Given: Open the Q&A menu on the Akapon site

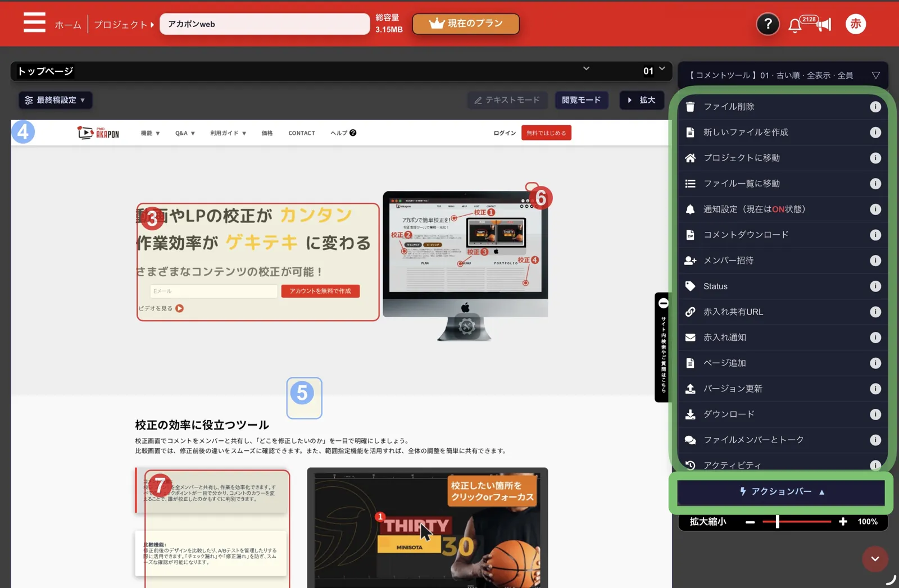Looking at the screenshot, I should [x=185, y=133].
